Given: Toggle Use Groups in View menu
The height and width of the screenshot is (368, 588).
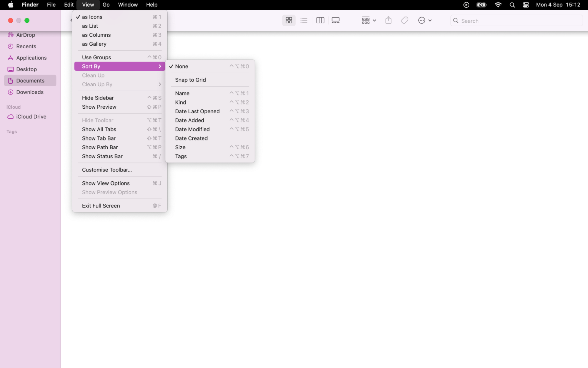Looking at the screenshot, I should (x=120, y=57).
